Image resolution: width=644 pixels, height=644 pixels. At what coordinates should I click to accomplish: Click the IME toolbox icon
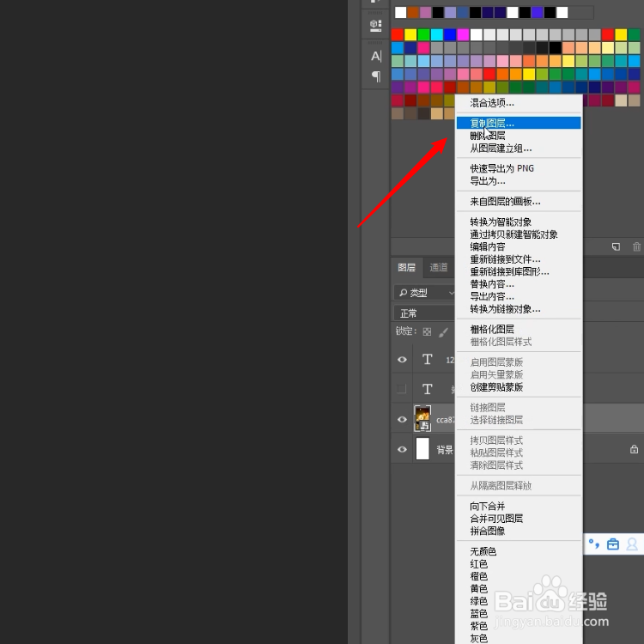[613, 544]
